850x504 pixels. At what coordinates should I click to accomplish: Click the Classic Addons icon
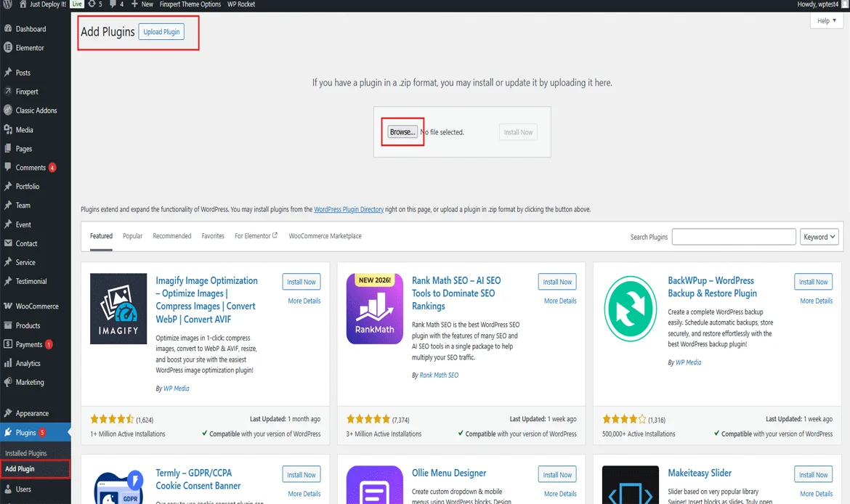(8, 110)
